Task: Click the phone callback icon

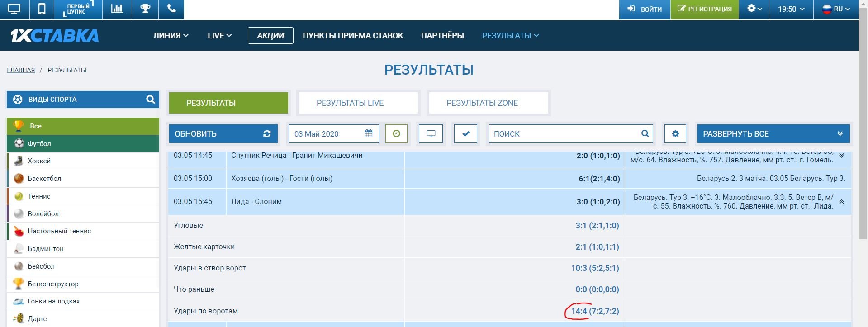Action: click(171, 9)
